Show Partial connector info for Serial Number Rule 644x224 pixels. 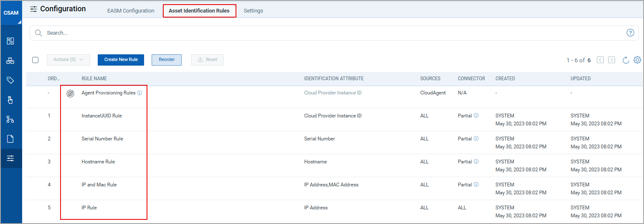[x=476, y=139]
